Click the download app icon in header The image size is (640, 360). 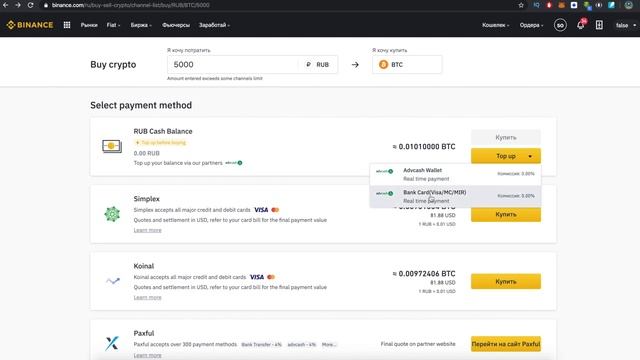click(599, 25)
